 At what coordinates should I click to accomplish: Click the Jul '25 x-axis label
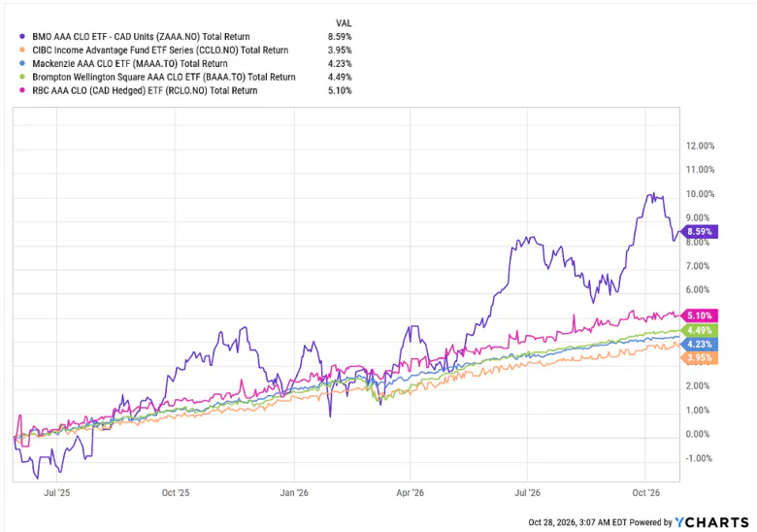(x=56, y=493)
